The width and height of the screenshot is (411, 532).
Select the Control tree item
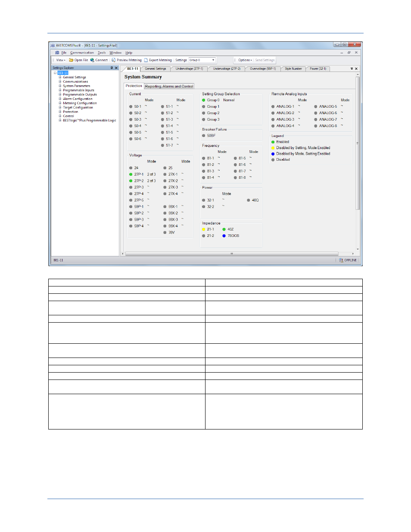(68, 116)
